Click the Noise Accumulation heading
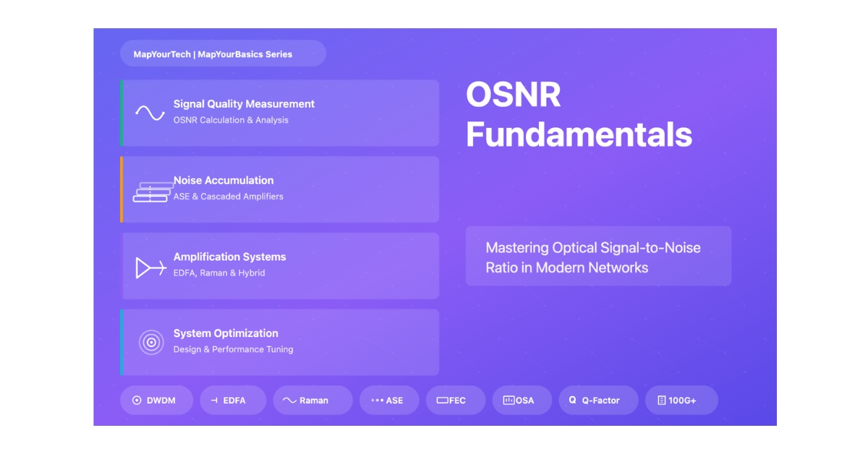The width and height of the screenshot is (868, 454). [x=224, y=181]
